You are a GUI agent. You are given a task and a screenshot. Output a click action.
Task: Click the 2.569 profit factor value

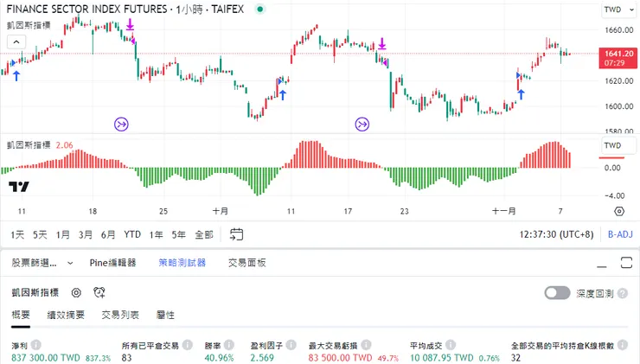(262, 358)
